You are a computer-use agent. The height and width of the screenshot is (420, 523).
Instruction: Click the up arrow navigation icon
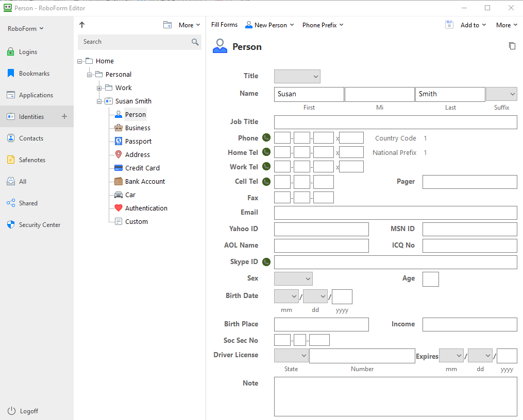82,25
